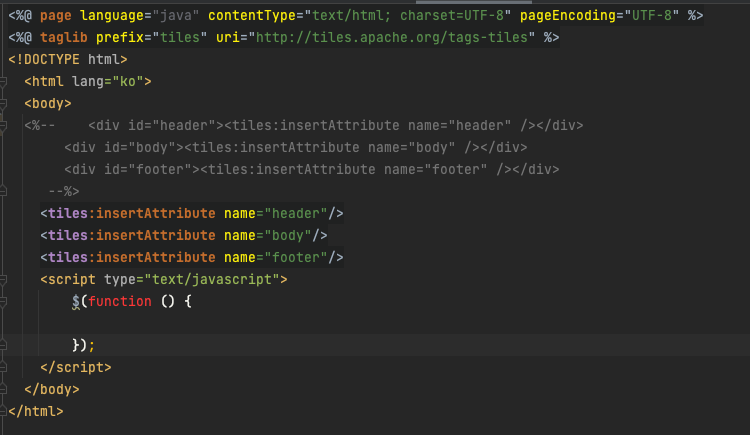750x435 pixels.
Task: Click the opening <body> tag
Action: [48, 104]
